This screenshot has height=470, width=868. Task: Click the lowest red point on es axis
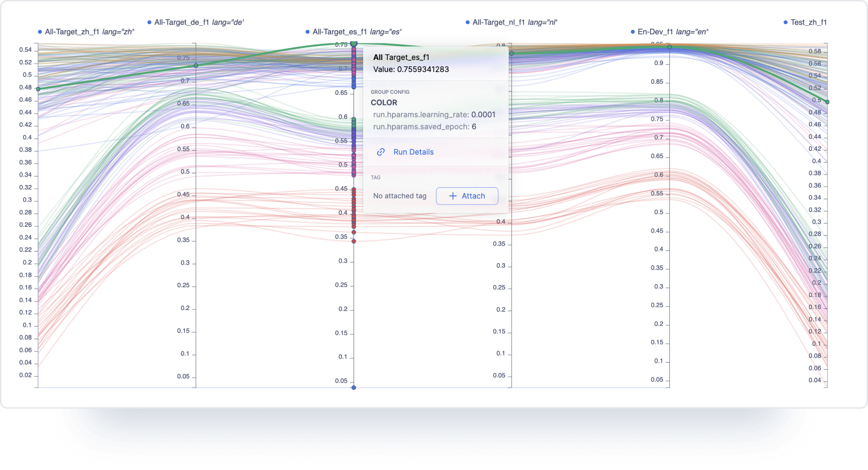(353, 241)
